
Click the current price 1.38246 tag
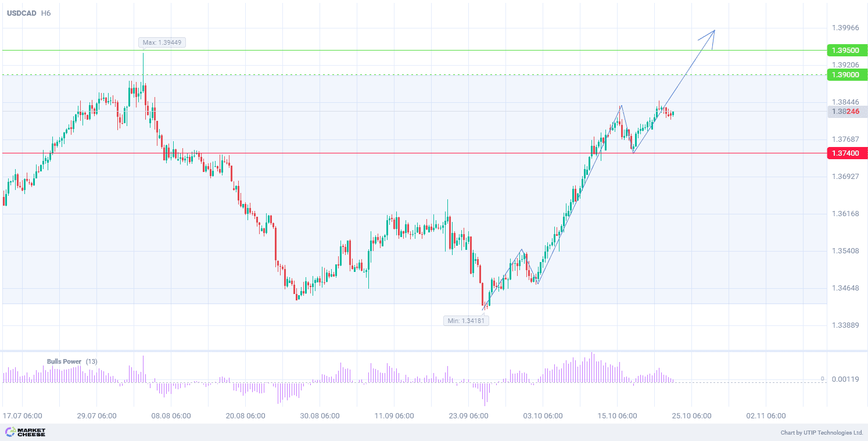pyautogui.click(x=845, y=112)
